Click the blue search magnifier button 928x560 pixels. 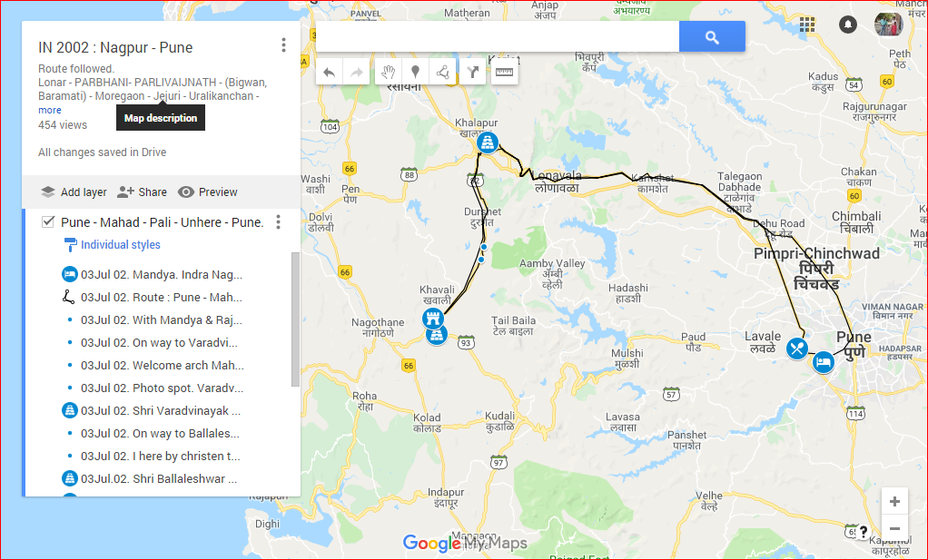tap(712, 37)
